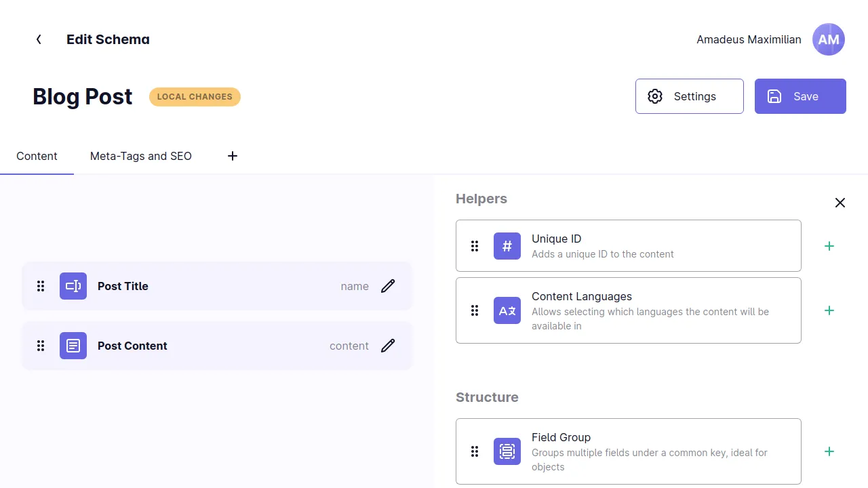Image resolution: width=868 pixels, height=488 pixels.
Task: Edit the Post Title field with the pencil
Action: click(388, 286)
